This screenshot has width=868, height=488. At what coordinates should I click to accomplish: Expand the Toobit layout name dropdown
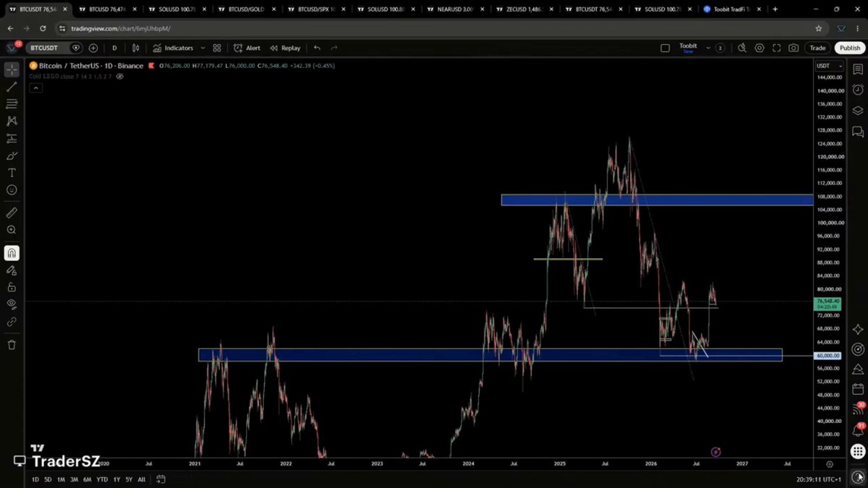(688, 48)
